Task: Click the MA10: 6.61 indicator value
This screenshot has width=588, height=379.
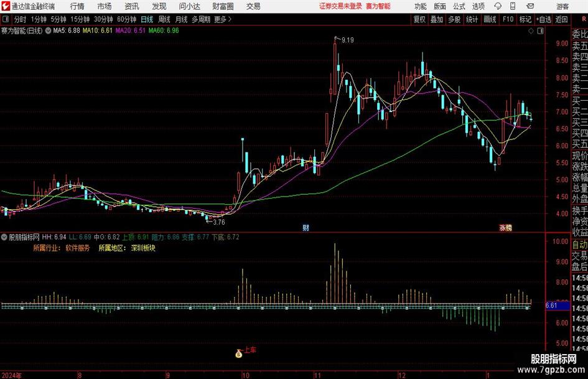Action: tap(98, 30)
